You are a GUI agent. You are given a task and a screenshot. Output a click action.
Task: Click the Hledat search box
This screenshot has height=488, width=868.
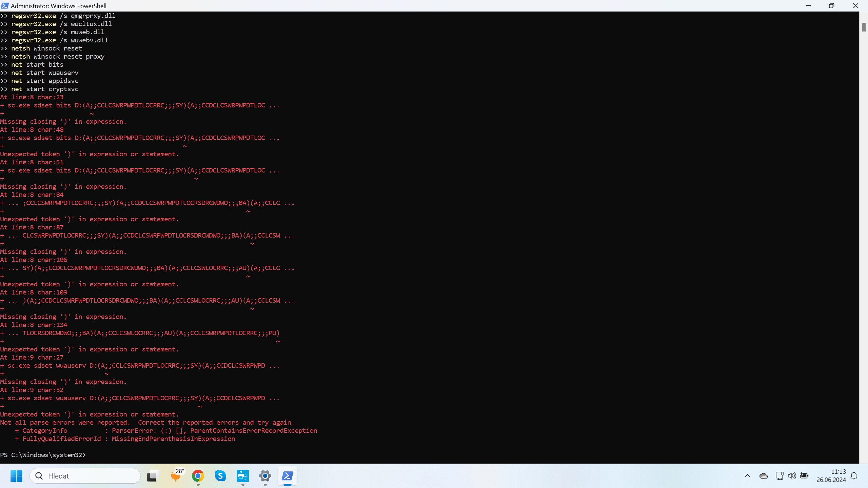tap(85, 476)
